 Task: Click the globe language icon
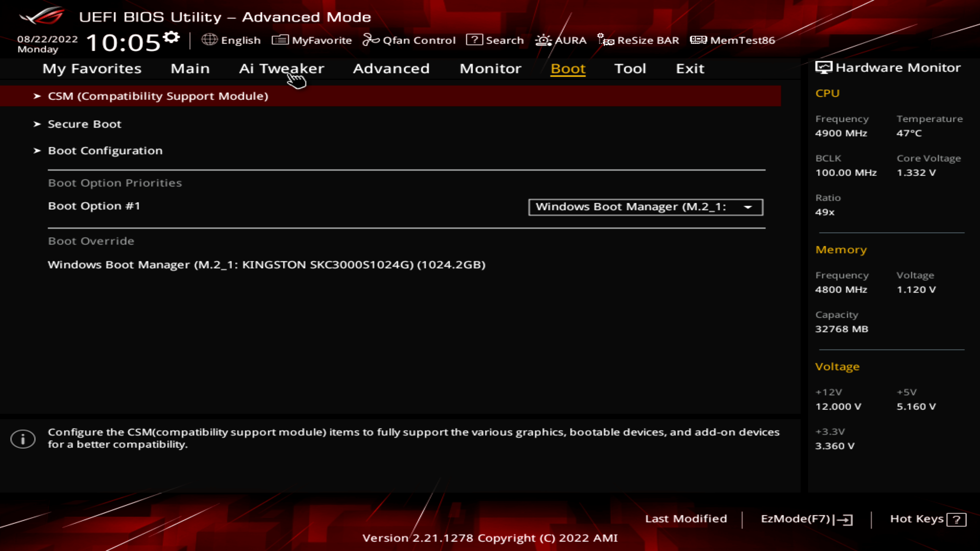[x=209, y=40]
